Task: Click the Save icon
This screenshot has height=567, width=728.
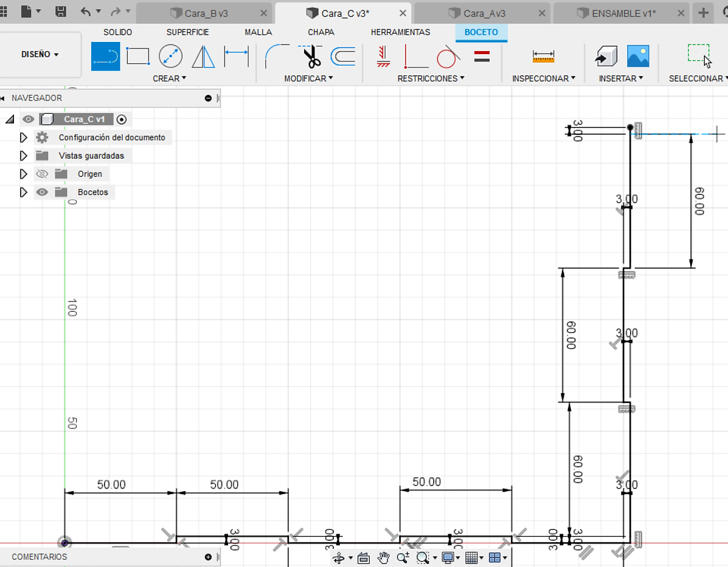Action: coord(61,12)
